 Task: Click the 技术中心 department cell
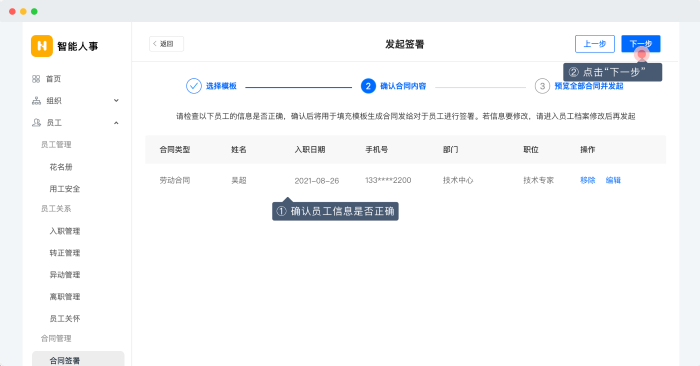(458, 180)
